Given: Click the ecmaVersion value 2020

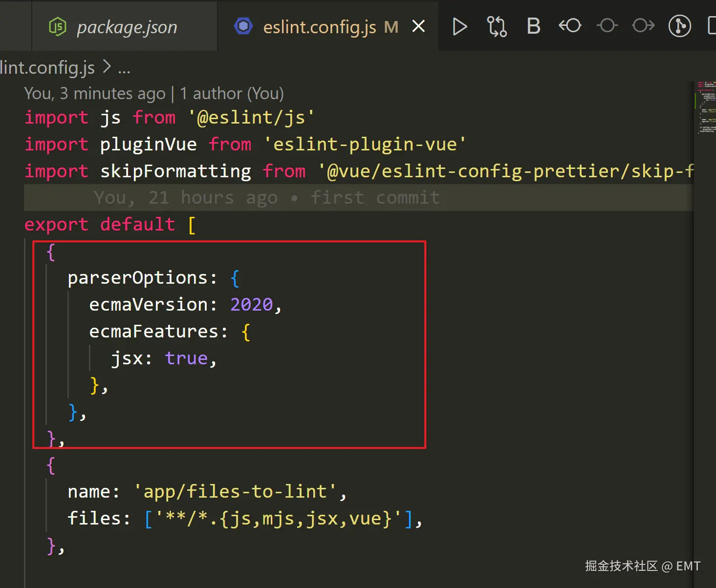Looking at the screenshot, I should pyautogui.click(x=251, y=305).
